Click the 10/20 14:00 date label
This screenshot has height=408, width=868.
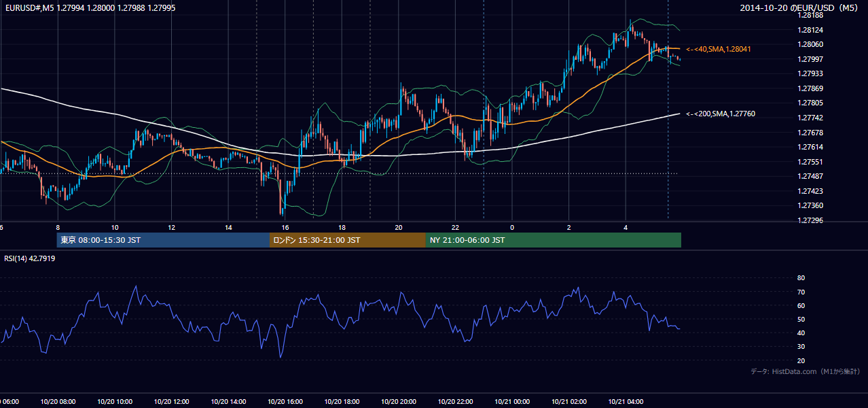click(x=228, y=402)
